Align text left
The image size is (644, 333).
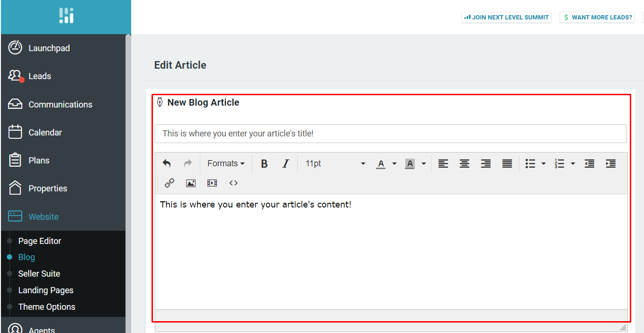pos(443,163)
